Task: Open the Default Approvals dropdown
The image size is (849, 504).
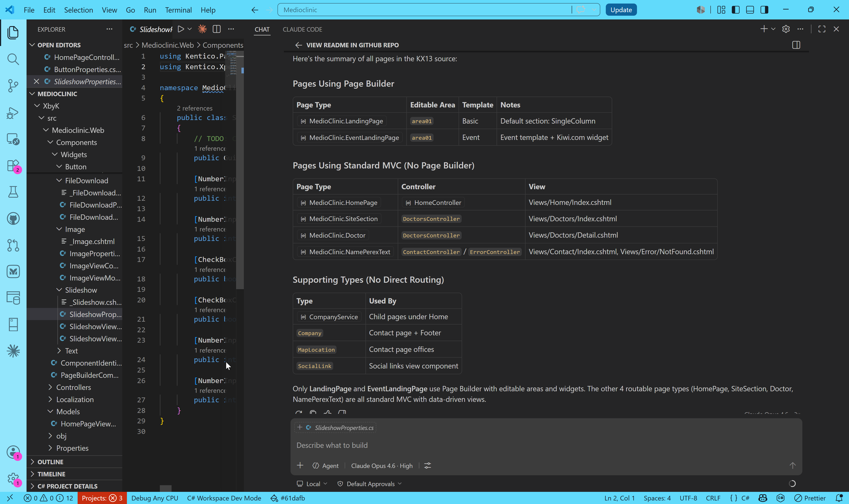Action: [369, 484]
